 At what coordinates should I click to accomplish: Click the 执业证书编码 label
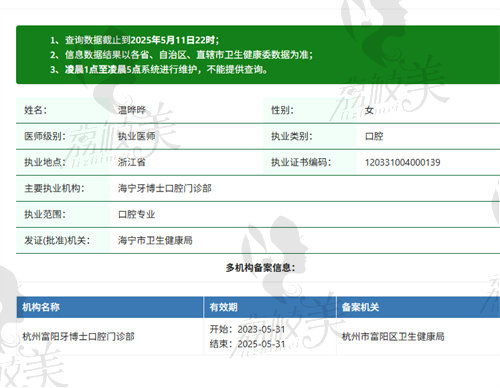click(301, 162)
